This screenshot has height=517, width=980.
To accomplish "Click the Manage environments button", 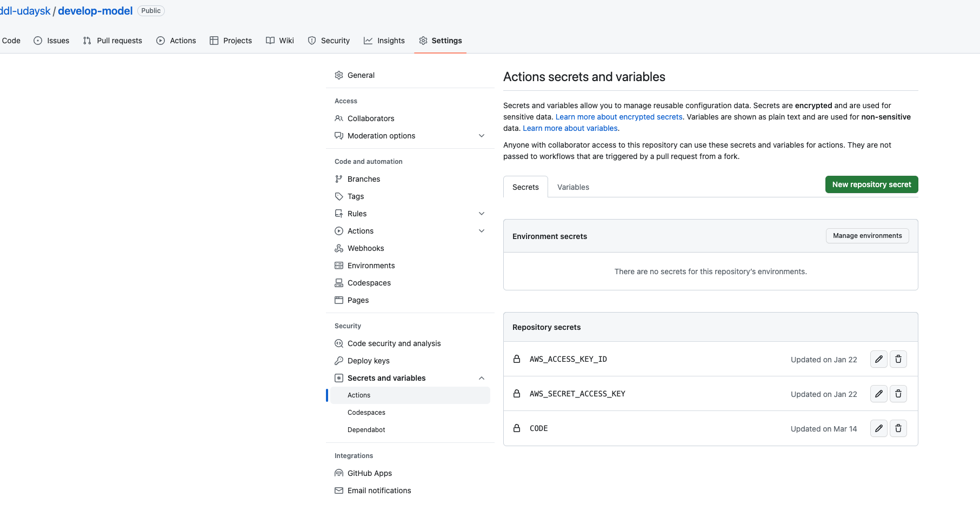I will (x=867, y=235).
